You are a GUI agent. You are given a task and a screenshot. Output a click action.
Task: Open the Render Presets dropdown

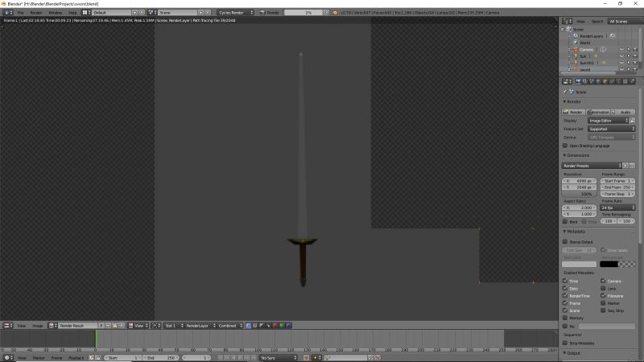click(592, 166)
